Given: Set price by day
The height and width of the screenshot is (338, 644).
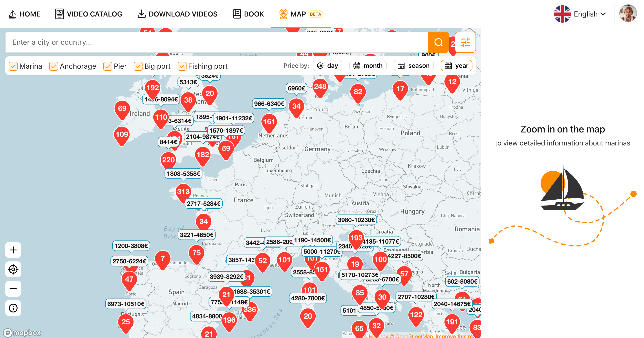Looking at the screenshot, I should [327, 66].
